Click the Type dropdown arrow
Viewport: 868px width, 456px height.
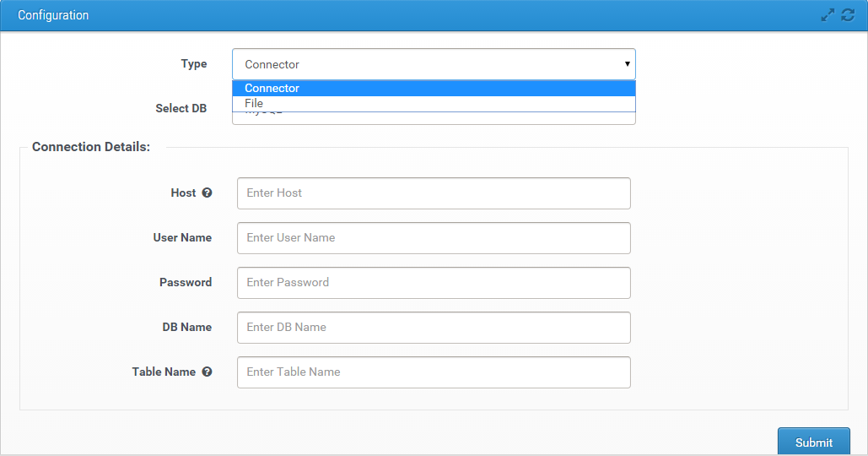click(x=627, y=64)
